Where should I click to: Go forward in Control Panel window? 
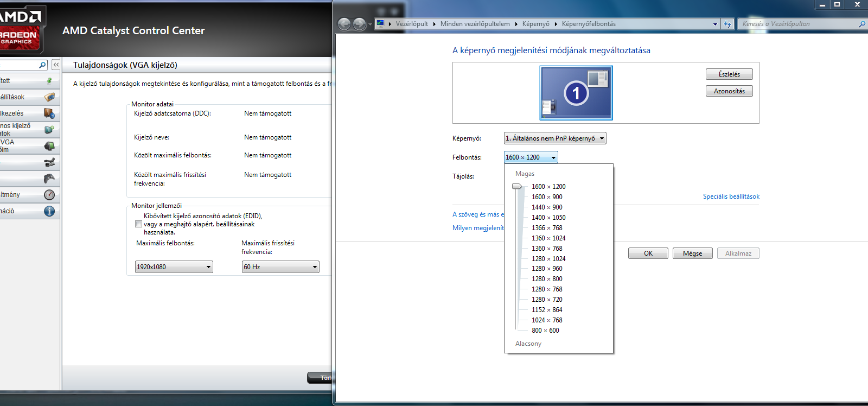coord(359,24)
